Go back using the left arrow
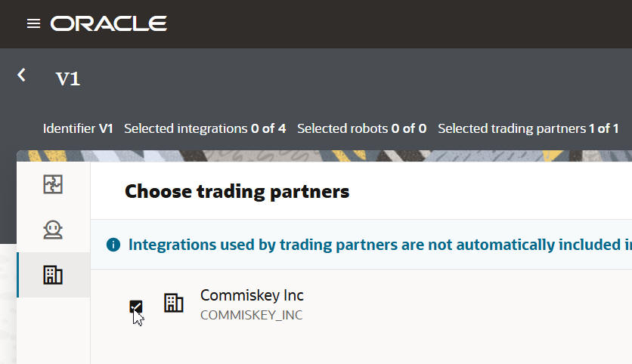This screenshot has height=364, width=632. click(22, 75)
